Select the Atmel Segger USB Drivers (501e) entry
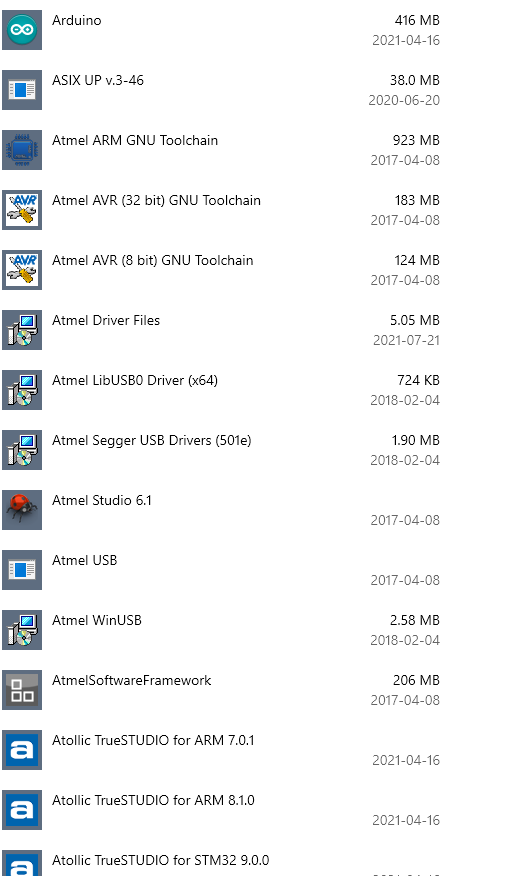 221,450
